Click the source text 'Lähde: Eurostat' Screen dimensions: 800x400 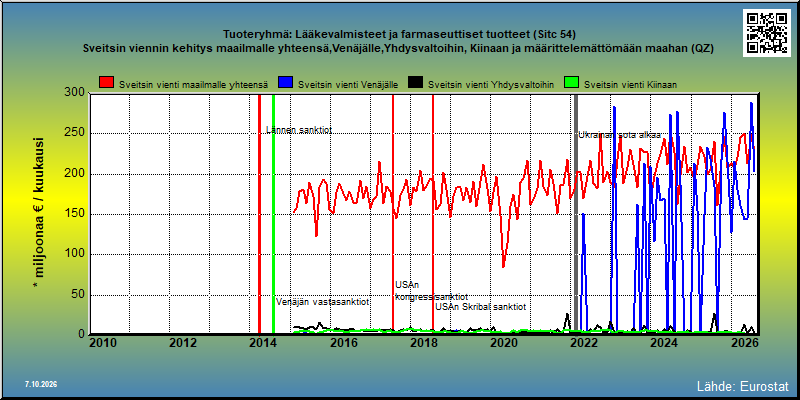pyautogui.click(x=742, y=385)
